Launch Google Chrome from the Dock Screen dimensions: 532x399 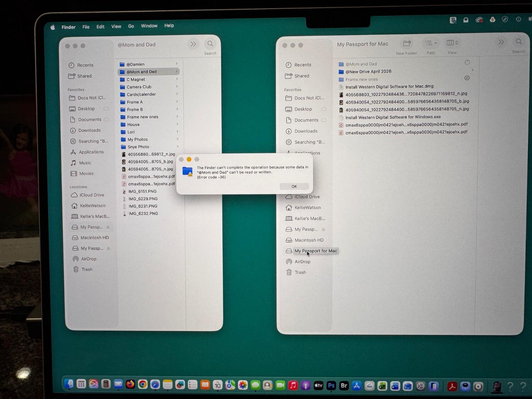(x=143, y=384)
